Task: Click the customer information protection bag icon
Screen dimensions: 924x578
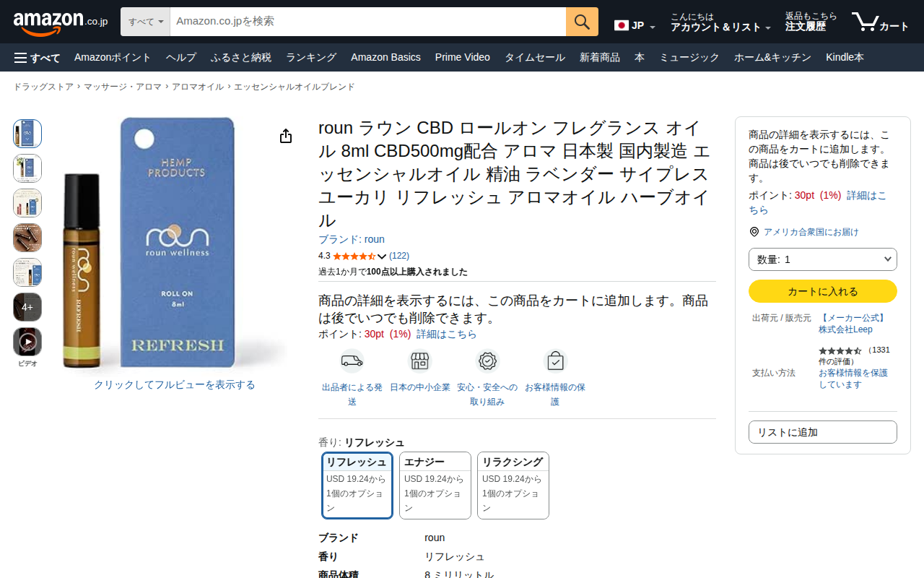Action: (555, 361)
